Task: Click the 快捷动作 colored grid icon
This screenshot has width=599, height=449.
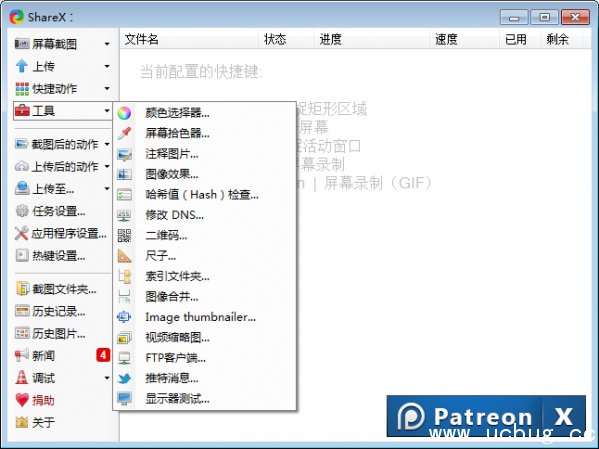Action: click(22, 89)
